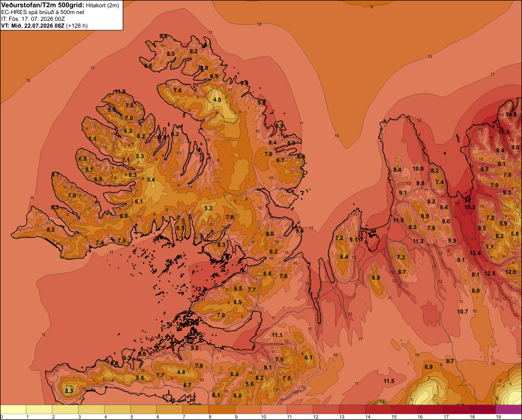Screen dimensions: 522x420
Task: Click the legend tick label '15'
Action: (394, 417)
